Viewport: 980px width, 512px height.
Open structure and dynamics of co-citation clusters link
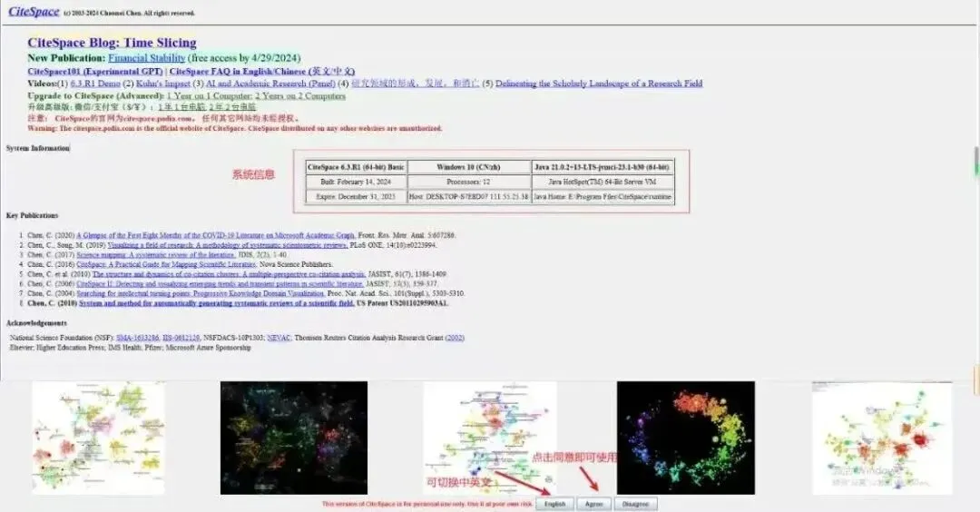coord(229,274)
